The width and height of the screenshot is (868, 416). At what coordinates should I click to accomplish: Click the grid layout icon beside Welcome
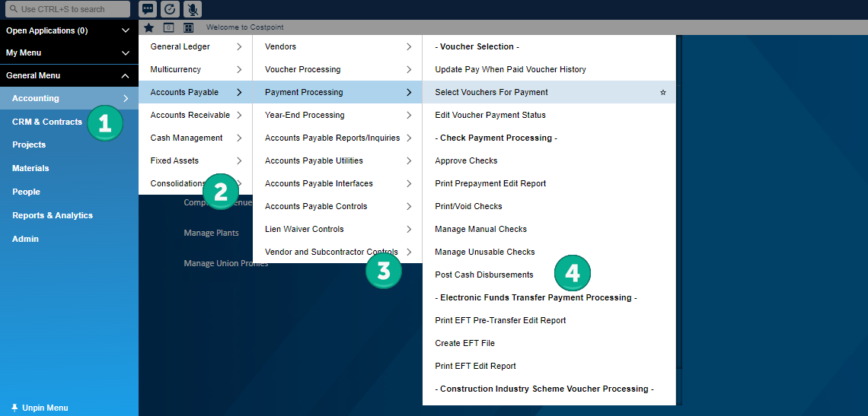188,27
